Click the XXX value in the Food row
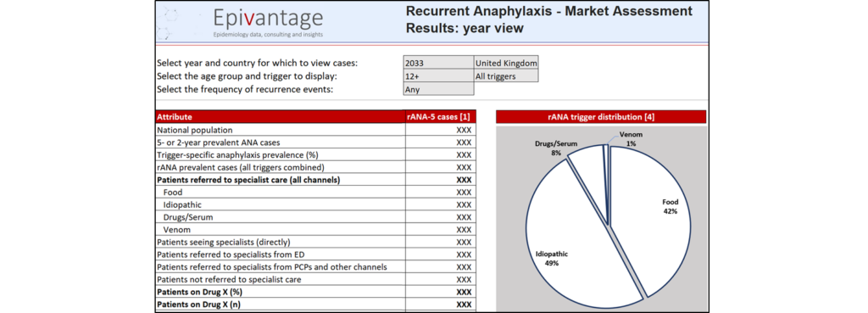This screenshot has width=868, height=313. point(464,193)
